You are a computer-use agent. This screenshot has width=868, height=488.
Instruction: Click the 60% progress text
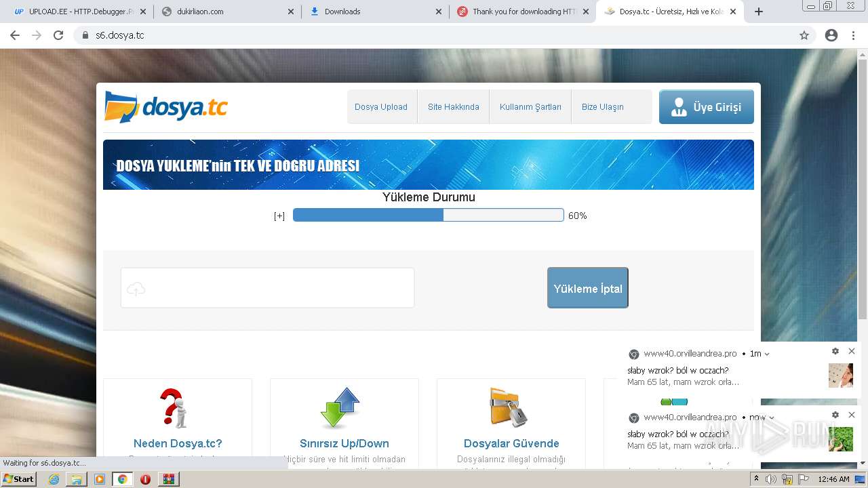pyautogui.click(x=578, y=216)
